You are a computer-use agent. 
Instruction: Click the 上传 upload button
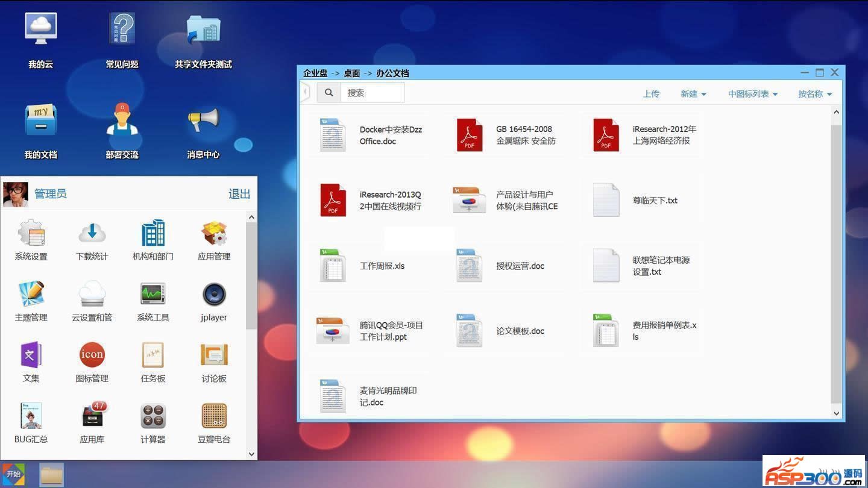(x=651, y=94)
